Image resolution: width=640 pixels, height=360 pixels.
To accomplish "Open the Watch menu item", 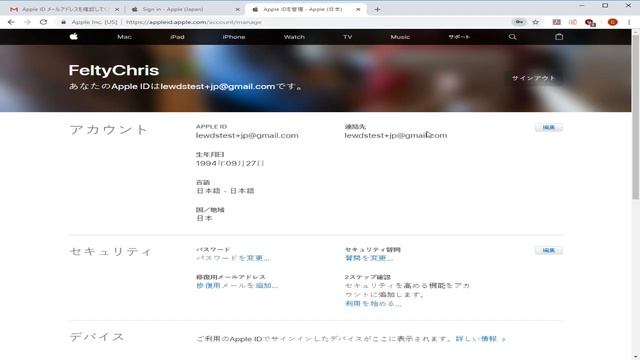I will [294, 37].
